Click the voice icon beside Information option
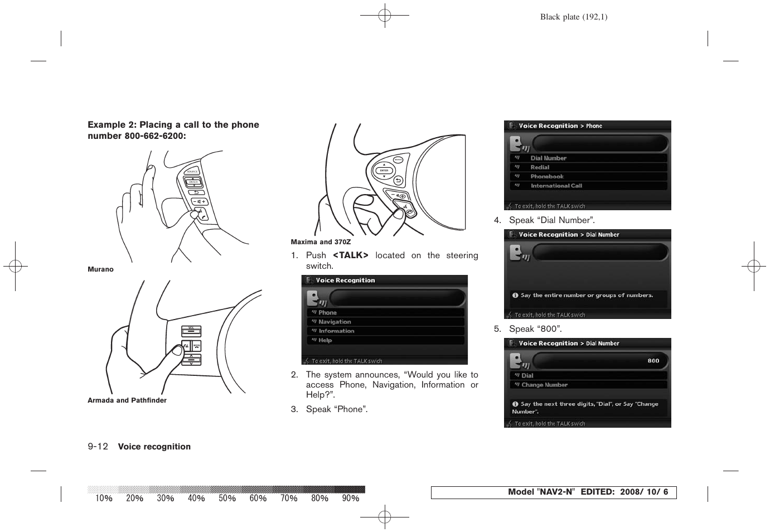 click(x=314, y=331)
